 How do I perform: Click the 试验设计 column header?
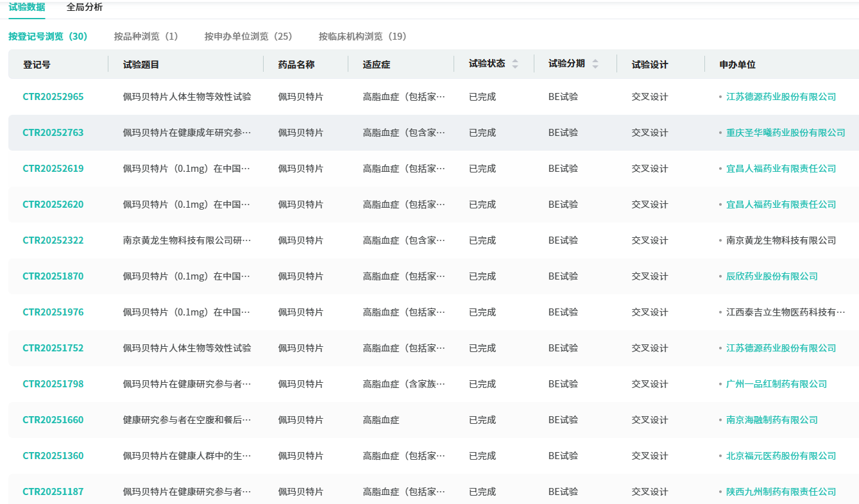[650, 65]
